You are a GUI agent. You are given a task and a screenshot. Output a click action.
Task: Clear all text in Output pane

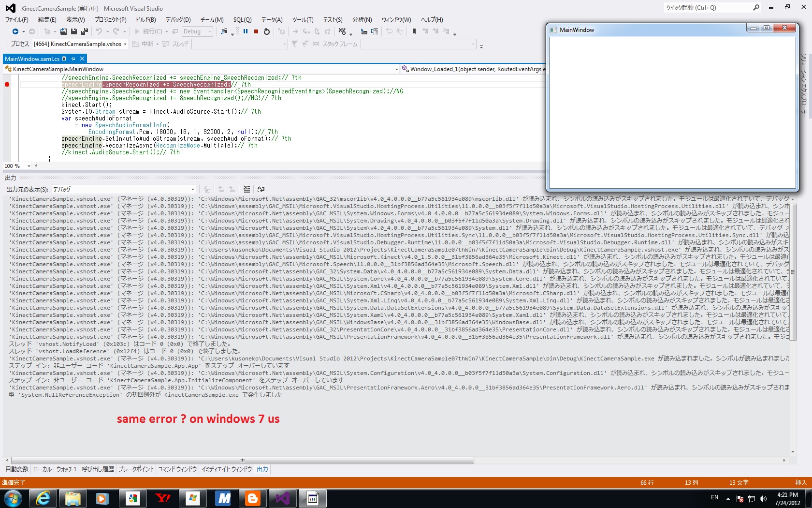click(247, 189)
